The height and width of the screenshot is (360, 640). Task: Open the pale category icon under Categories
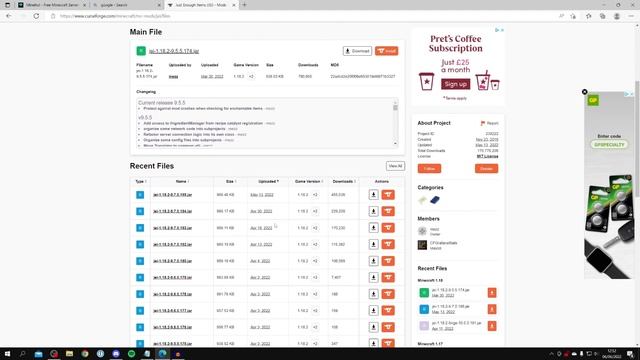point(422,200)
